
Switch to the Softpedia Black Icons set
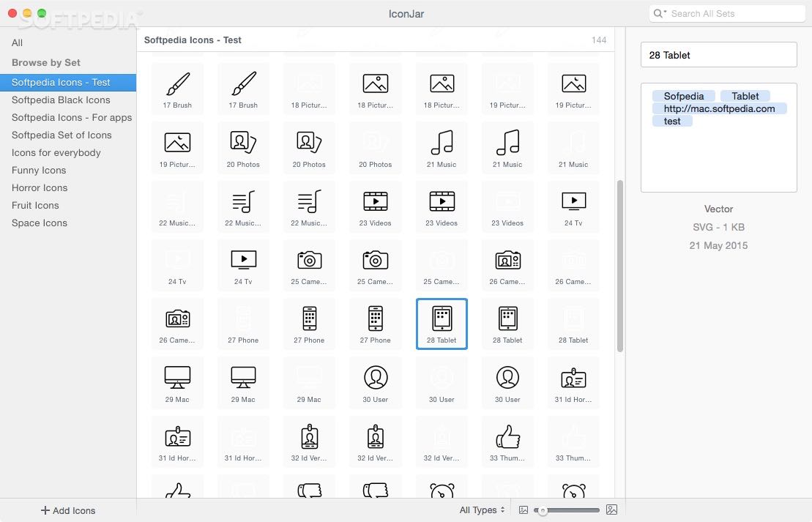coord(61,100)
